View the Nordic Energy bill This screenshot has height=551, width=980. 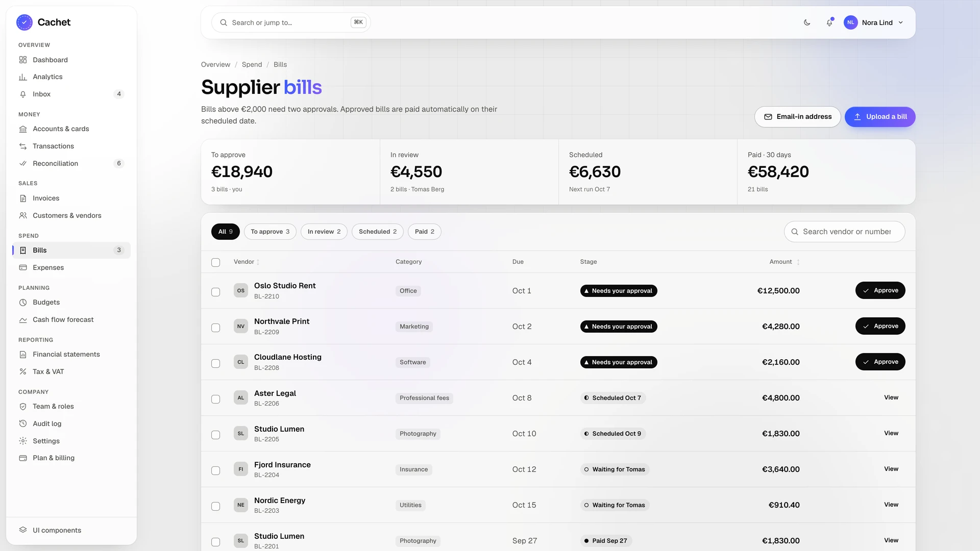[x=891, y=505]
